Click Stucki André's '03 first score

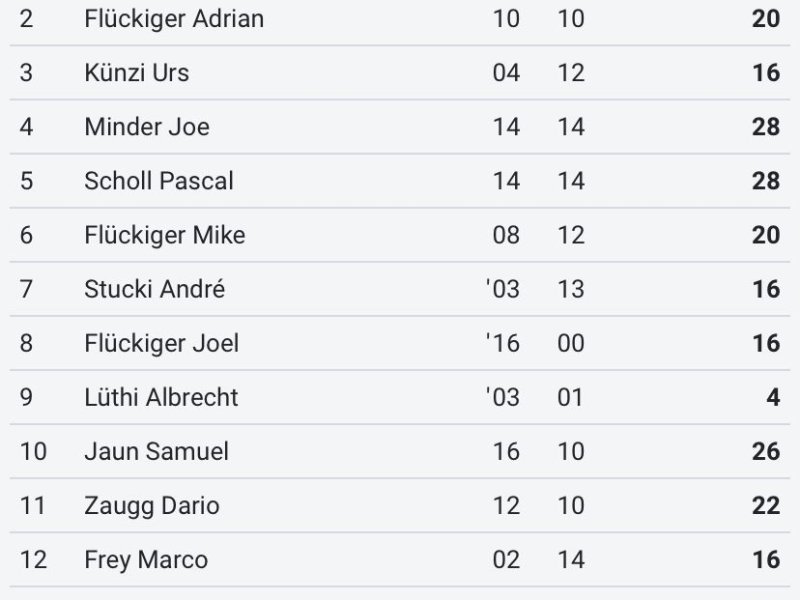(503, 289)
